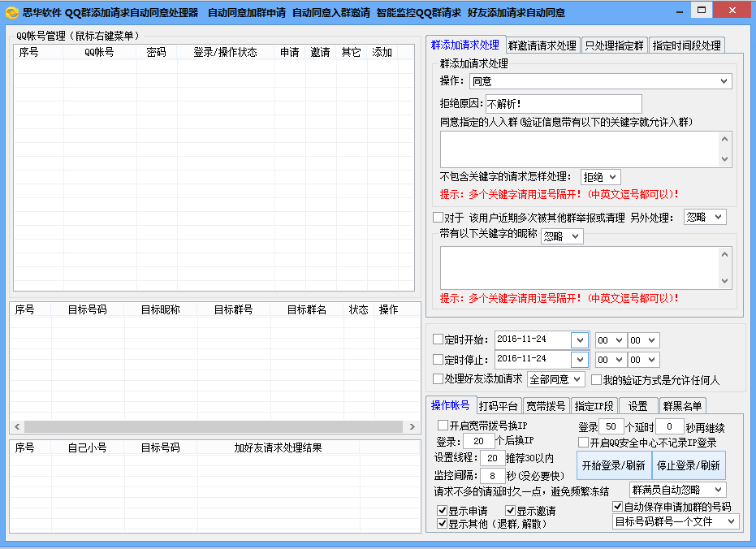Viewport: 756px width, 549px height.
Task: Toggle 开启QQ安全中心不记录IP登录 checkbox
Action: click(x=583, y=442)
